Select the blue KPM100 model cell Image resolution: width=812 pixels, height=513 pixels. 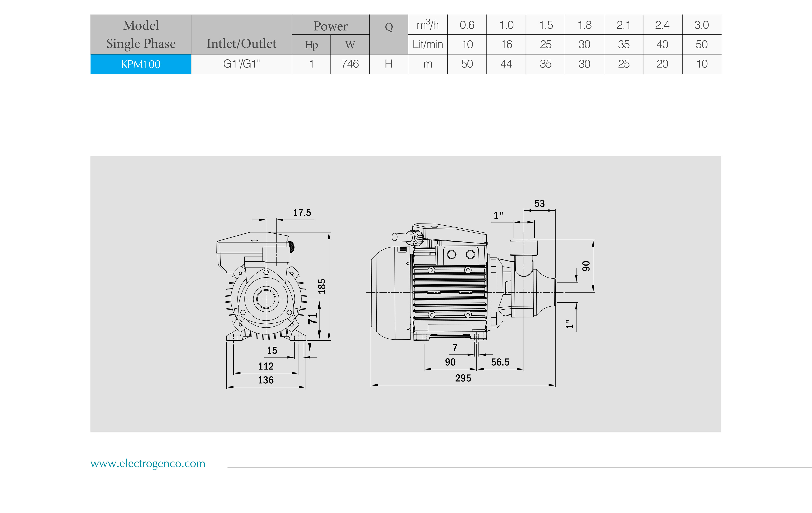(141, 64)
